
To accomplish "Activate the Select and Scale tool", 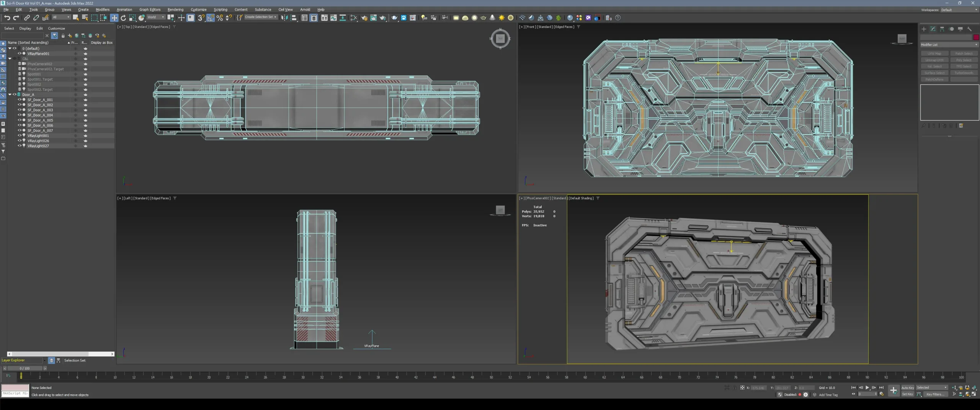I will click(132, 18).
